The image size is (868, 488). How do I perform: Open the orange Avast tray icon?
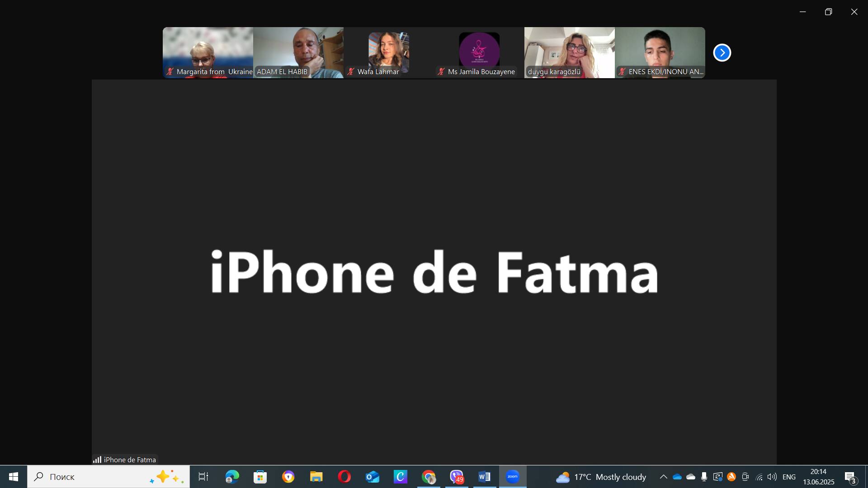(x=731, y=477)
